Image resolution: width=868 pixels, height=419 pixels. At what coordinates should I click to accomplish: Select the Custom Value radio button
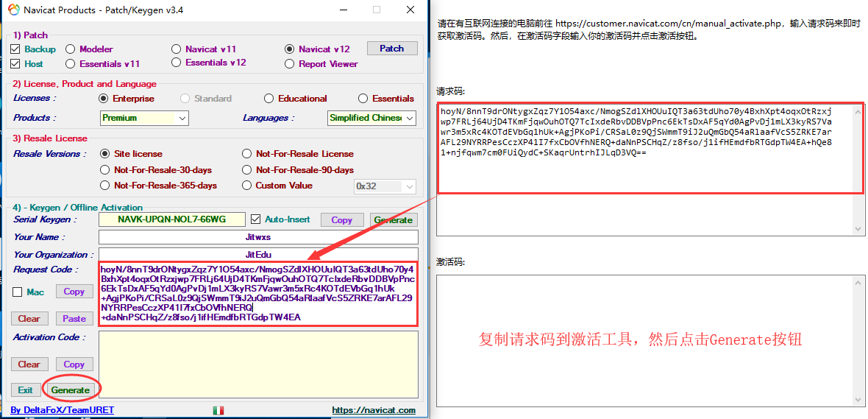coord(246,185)
